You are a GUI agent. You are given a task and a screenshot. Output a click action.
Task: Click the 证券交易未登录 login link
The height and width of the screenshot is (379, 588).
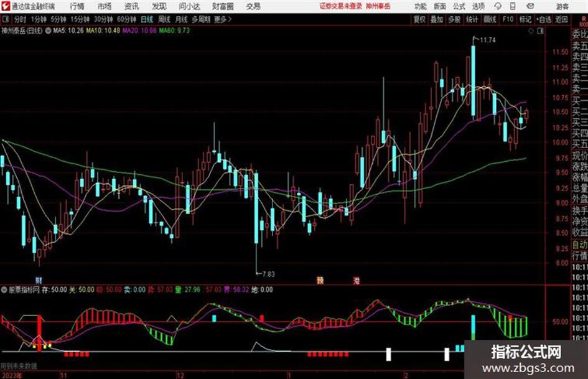[341, 6]
